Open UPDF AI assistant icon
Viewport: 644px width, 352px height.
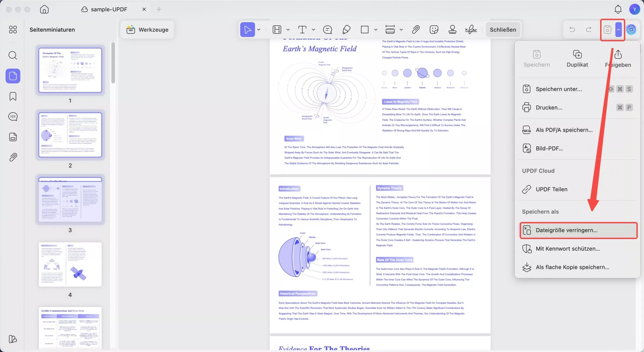(x=631, y=30)
